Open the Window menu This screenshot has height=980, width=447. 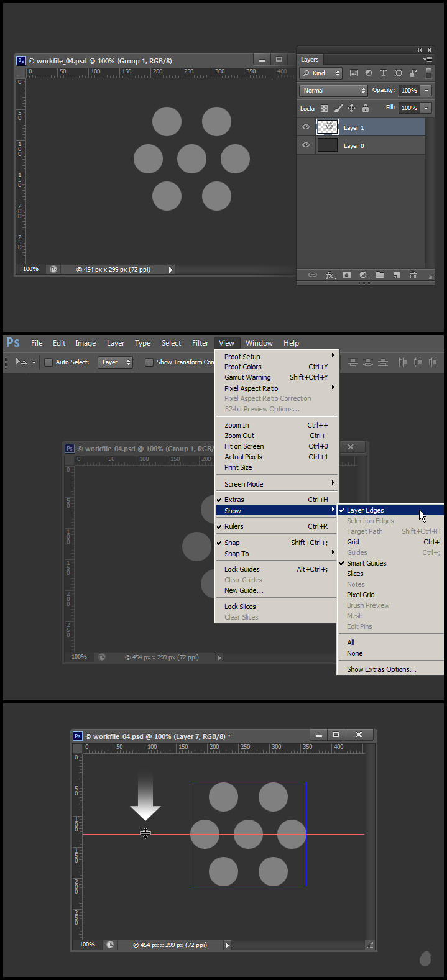coord(259,343)
